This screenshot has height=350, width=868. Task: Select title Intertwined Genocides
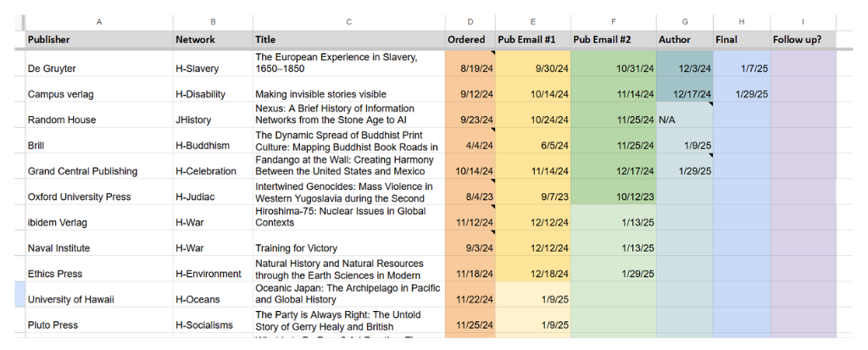coord(348,192)
